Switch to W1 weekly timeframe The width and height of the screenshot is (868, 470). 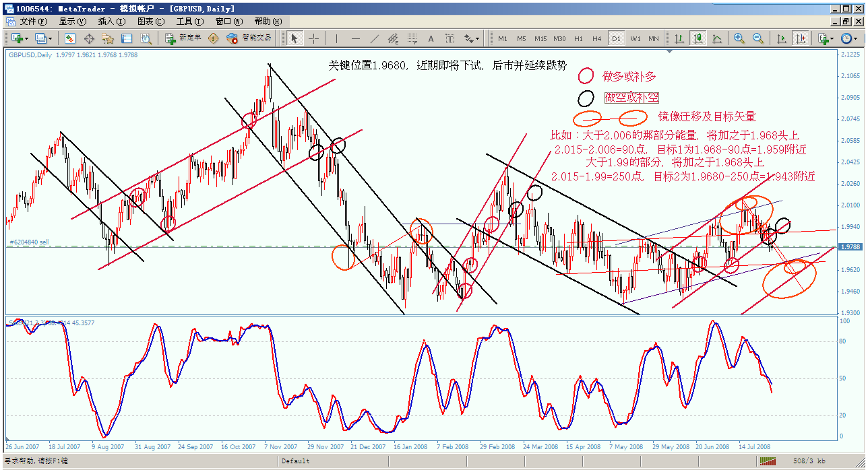[x=635, y=38]
